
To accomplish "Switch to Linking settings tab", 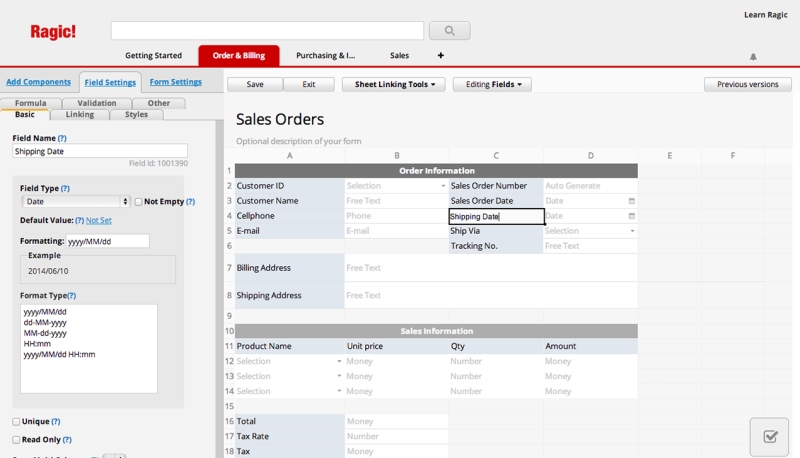I will (x=80, y=115).
